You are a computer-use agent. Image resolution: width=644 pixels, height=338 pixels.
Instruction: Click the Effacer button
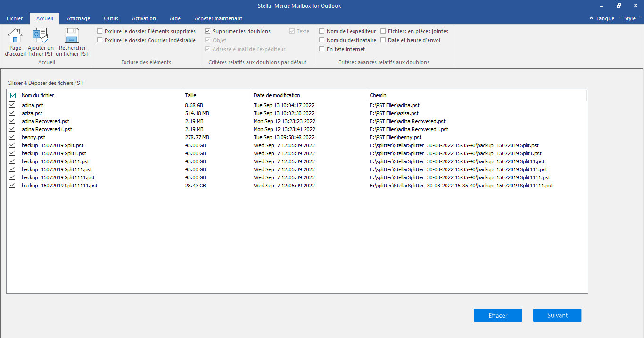(497, 315)
